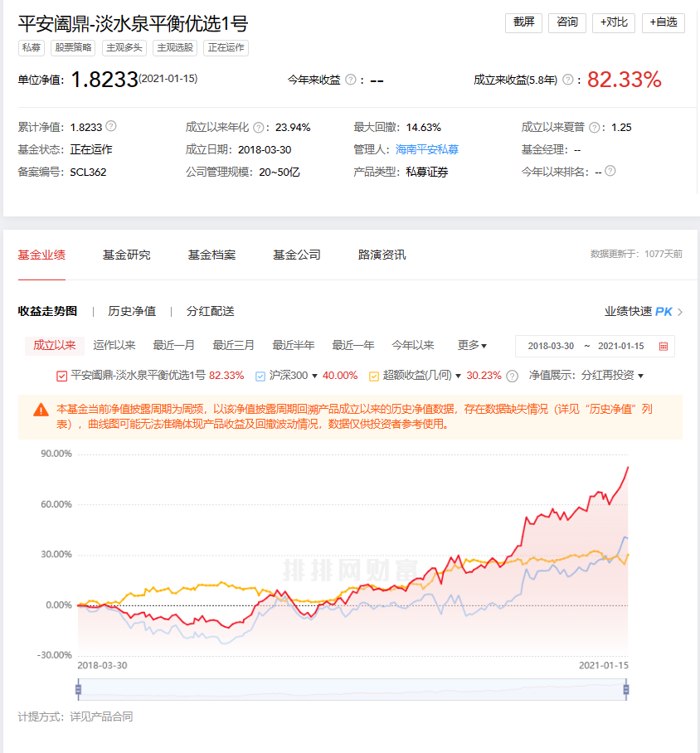This screenshot has height=753, width=700.
Task: Open 海南平安私募 manager link
Action: pos(426,150)
